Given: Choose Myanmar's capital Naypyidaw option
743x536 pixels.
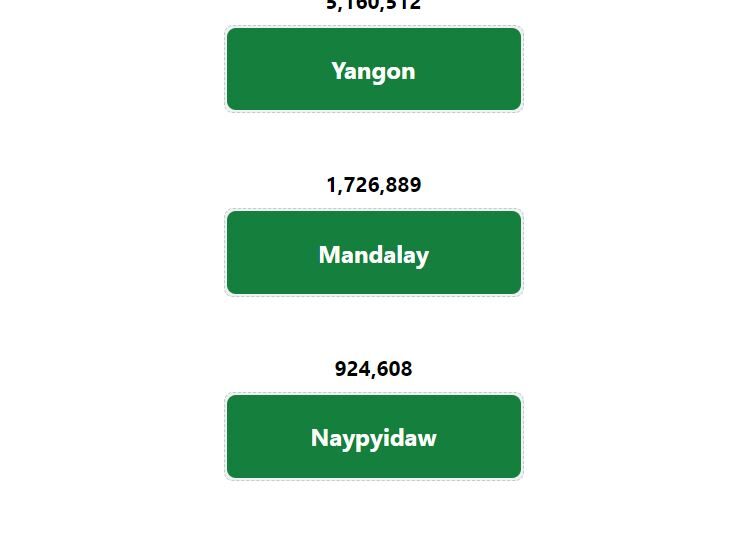Looking at the screenshot, I should [374, 436].
